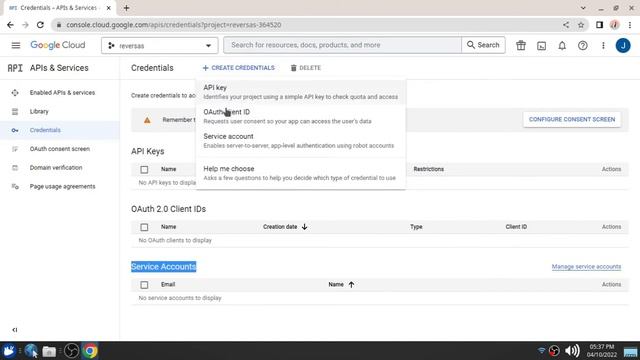This screenshot has width=640, height=360.
Task: Tick the Service Accounts select-all checkbox
Action: click(144, 284)
